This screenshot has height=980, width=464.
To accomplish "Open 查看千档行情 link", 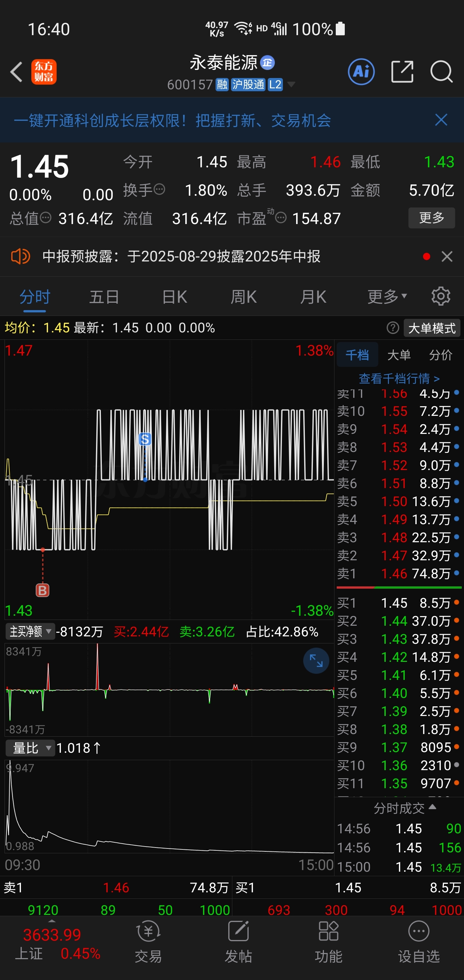I will pos(399,378).
